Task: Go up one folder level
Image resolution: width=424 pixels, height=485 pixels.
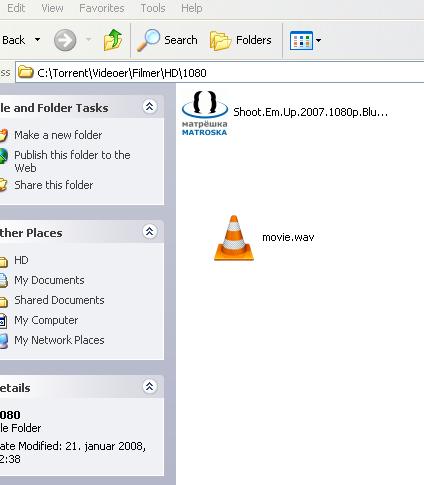Action: click(113, 40)
